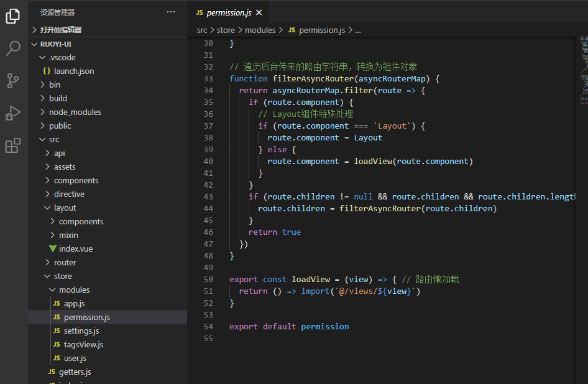Open Source Control view icon
588x384 pixels.
click(13, 81)
